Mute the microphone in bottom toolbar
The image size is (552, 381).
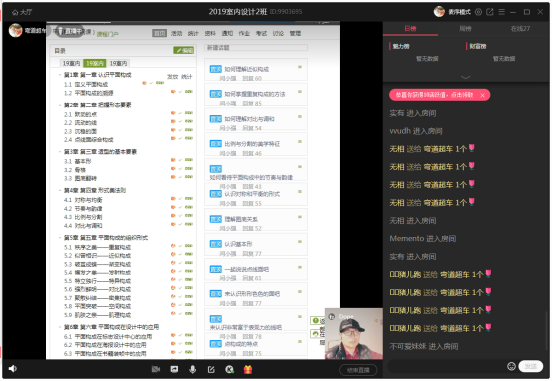pos(193,369)
